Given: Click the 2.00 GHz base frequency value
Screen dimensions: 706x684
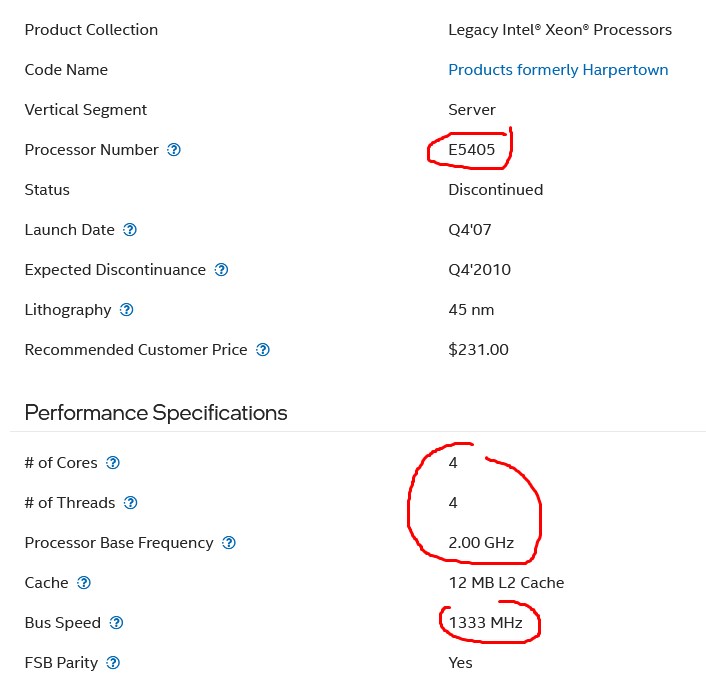Looking at the screenshot, I should (481, 543).
